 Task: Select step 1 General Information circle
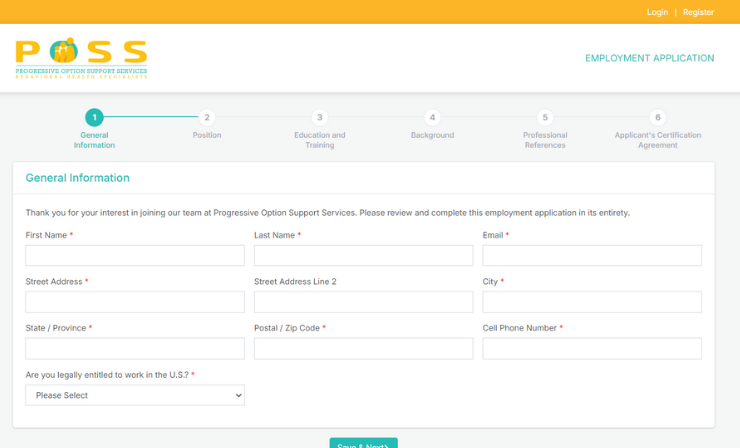94,117
